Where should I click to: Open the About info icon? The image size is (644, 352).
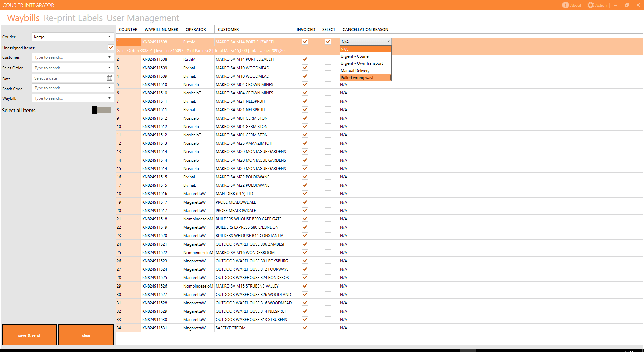566,5
